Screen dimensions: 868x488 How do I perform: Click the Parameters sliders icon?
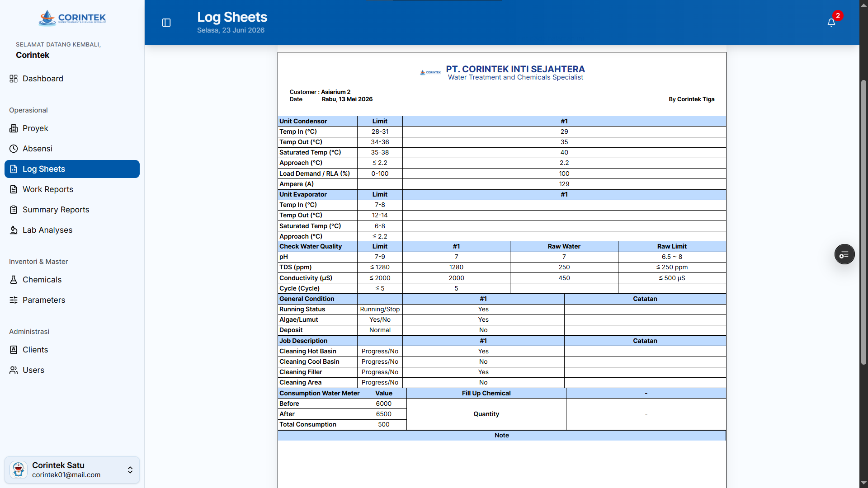point(14,300)
